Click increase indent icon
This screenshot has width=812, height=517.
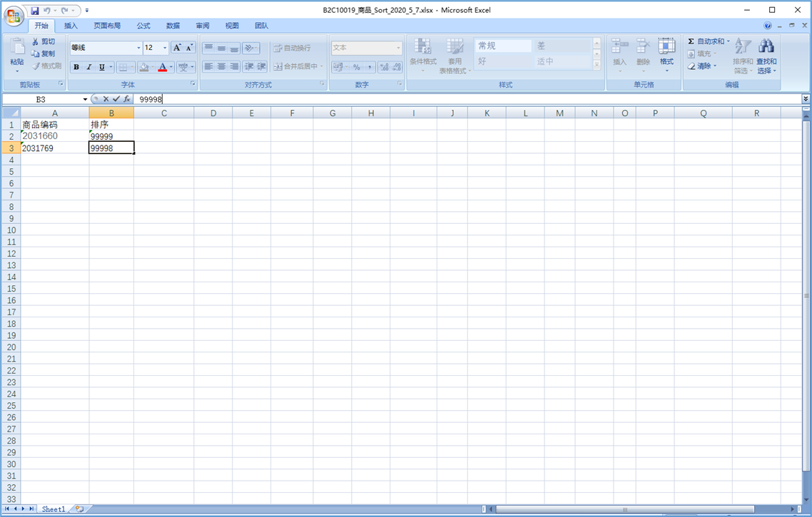point(262,66)
